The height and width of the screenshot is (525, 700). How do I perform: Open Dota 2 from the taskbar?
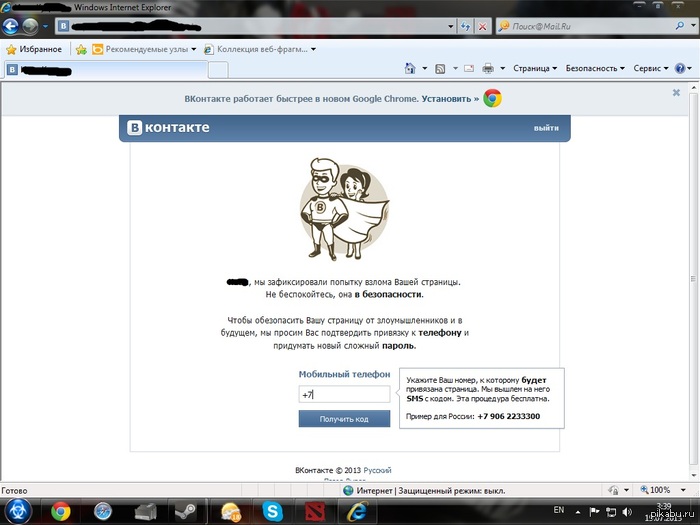coord(315,512)
